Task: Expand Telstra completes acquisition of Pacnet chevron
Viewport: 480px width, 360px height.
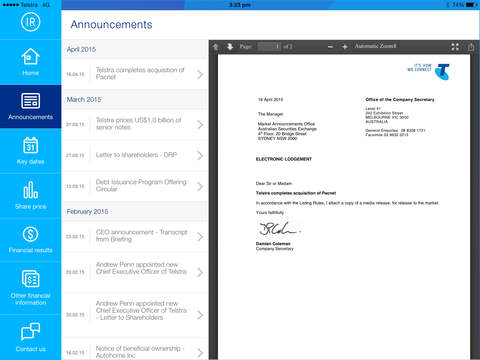Action: (200, 74)
